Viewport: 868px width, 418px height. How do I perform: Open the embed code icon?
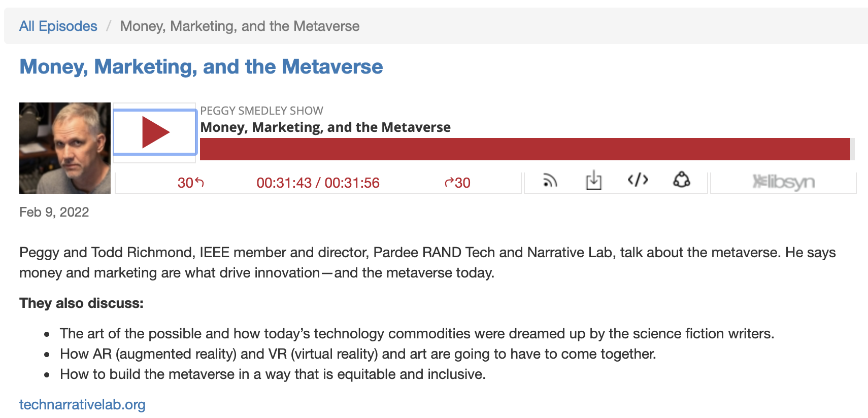coord(638,180)
